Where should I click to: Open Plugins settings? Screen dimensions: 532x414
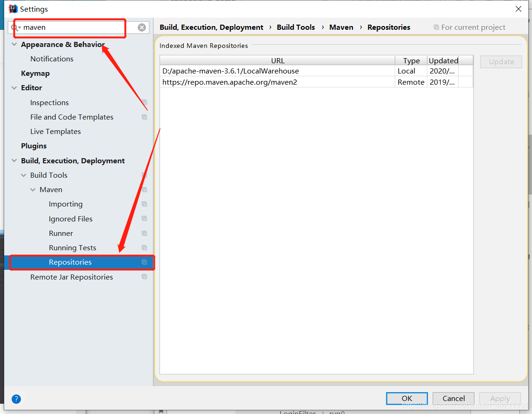pyautogui.click(x=33, y=146)
